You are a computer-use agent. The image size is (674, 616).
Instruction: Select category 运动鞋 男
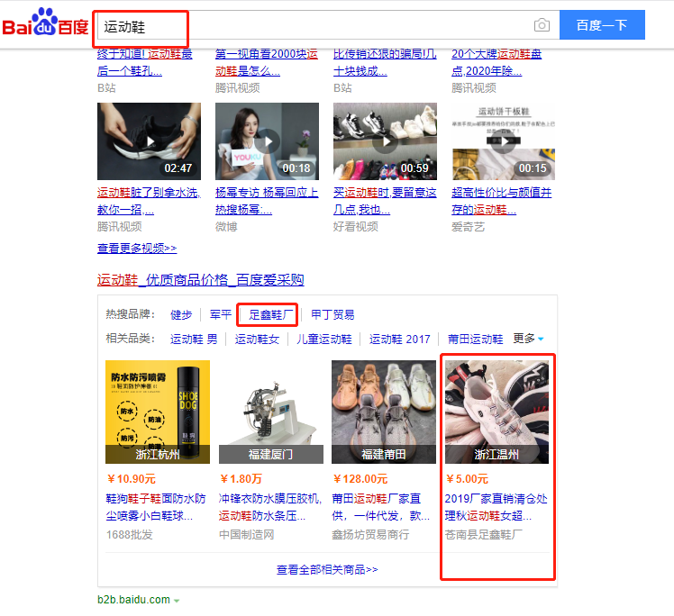pos(194,340)
